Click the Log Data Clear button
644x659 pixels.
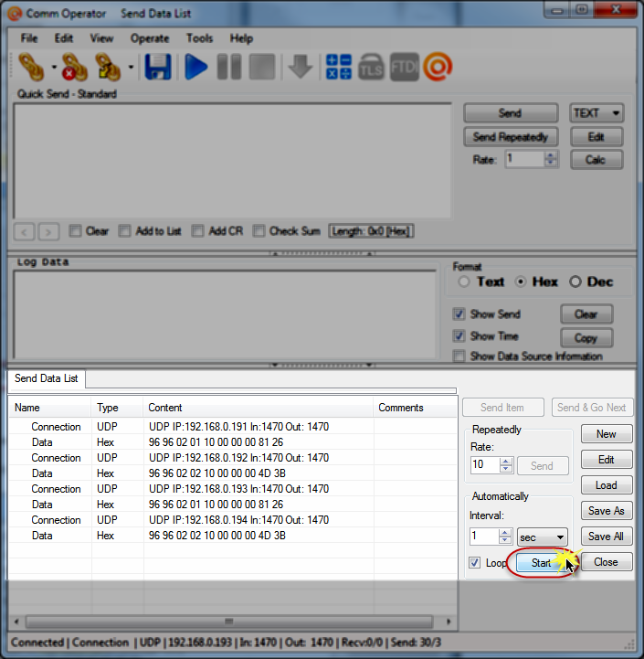click(x=586, y=314)
